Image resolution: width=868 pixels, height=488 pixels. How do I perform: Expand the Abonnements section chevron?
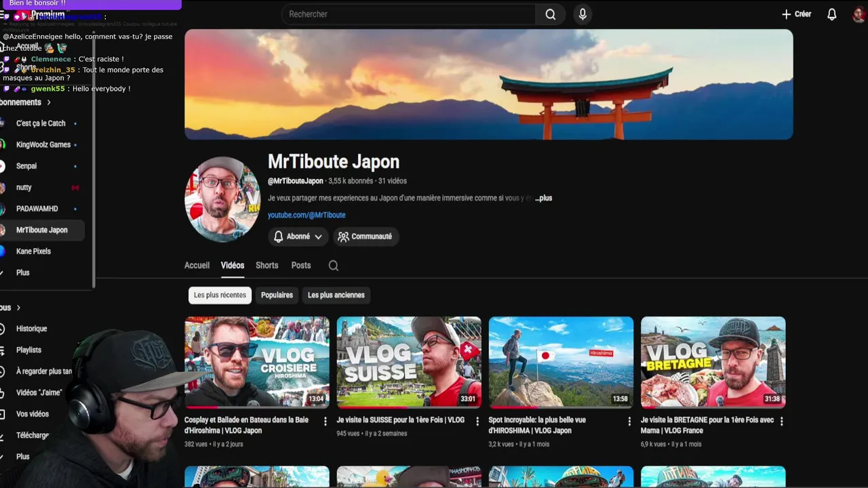click(x=48, y=102)
